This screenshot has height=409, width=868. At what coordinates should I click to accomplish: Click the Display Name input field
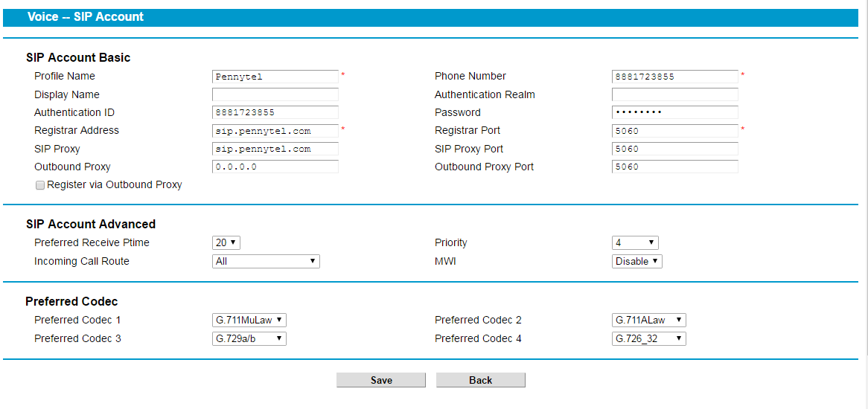pos(275,94)
